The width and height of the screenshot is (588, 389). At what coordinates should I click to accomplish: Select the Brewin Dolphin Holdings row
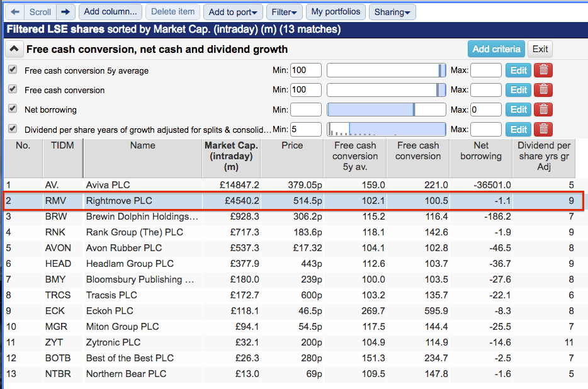click(x=290, y=217)
